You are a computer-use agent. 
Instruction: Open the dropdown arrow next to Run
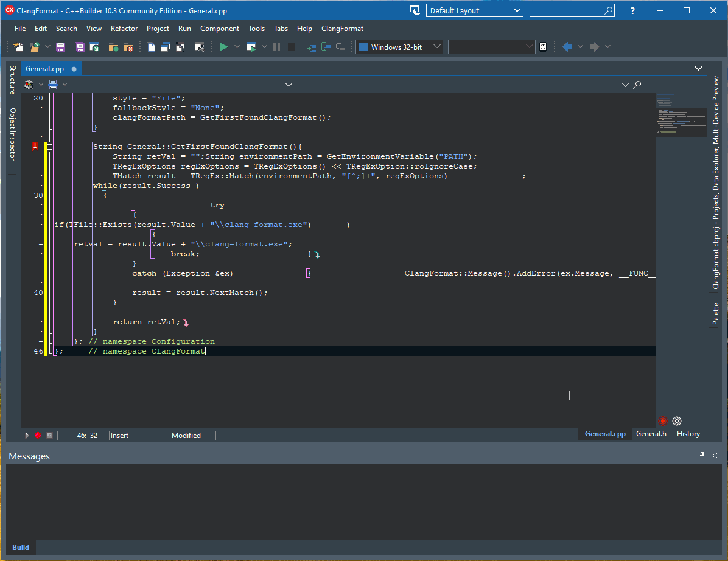coord(237,47)
